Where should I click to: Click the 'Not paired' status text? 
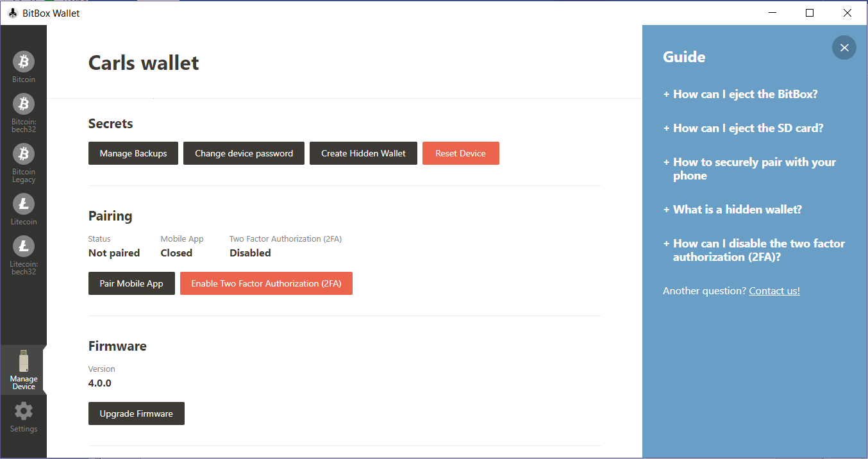[x=114, y=253]
